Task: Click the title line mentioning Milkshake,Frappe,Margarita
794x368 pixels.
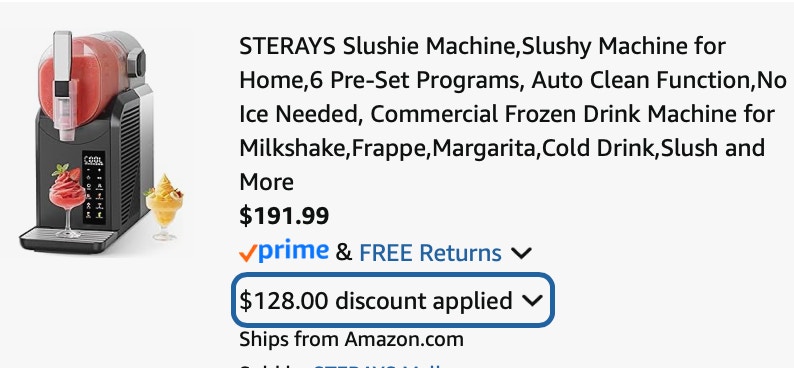Action: (502, 148)
